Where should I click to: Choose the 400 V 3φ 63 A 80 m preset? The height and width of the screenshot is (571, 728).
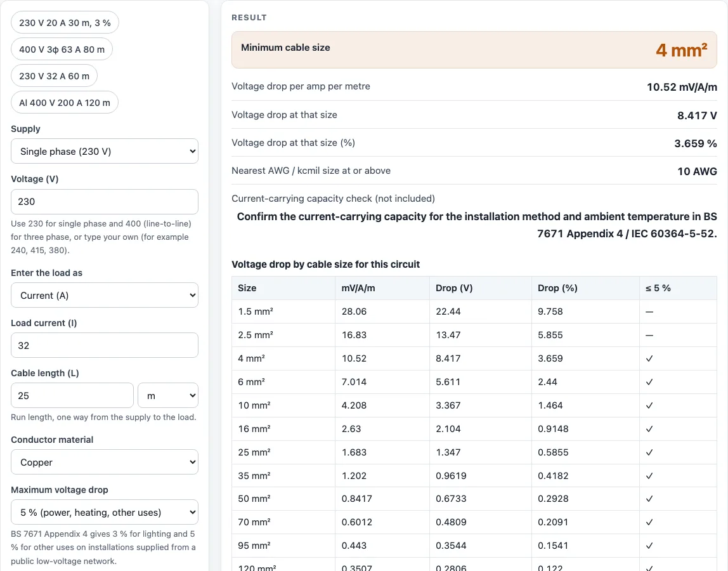pyautogui.click(x=62, y=49)
